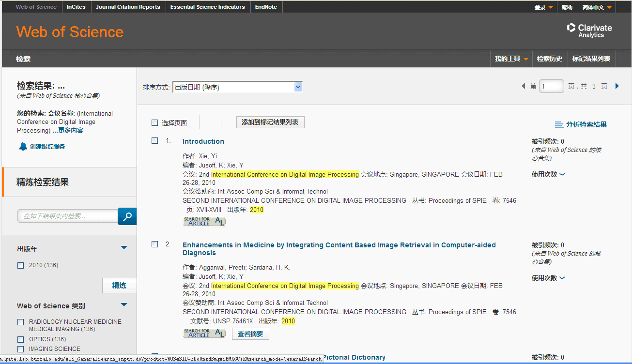Check the box for result 1 Introduction
This screenshot has width=632, height=364.
(x=155, y=141)
